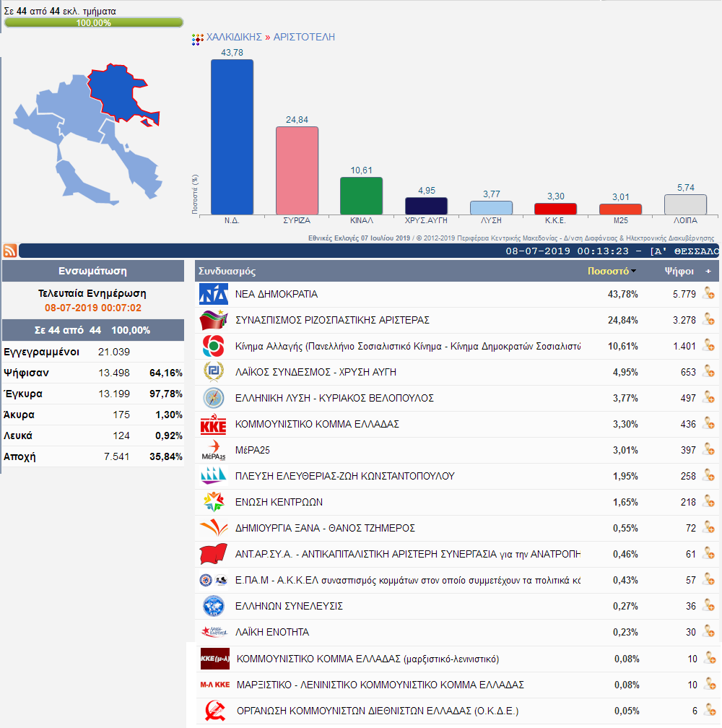This screenshot has height=728, width=722.
Task: Click the Εγγεγραμμένοι value 21.039
Action: pos(113,352)
